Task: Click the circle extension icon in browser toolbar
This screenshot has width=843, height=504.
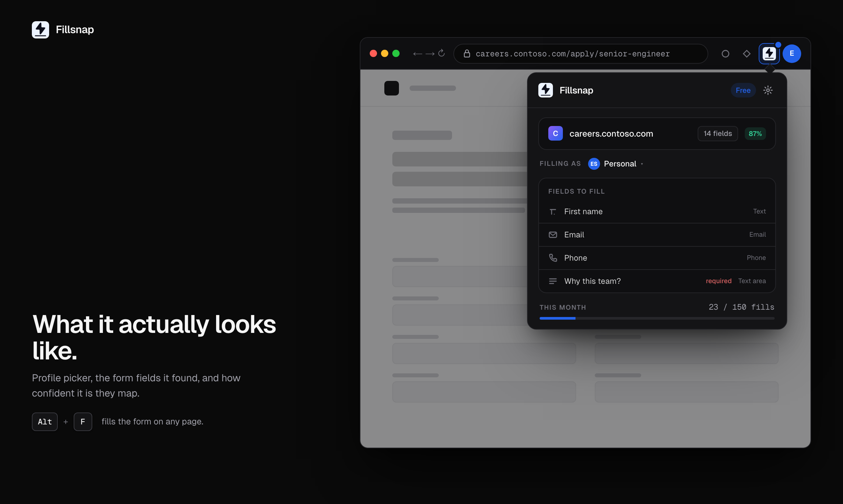Action: [x=726, y=54]
